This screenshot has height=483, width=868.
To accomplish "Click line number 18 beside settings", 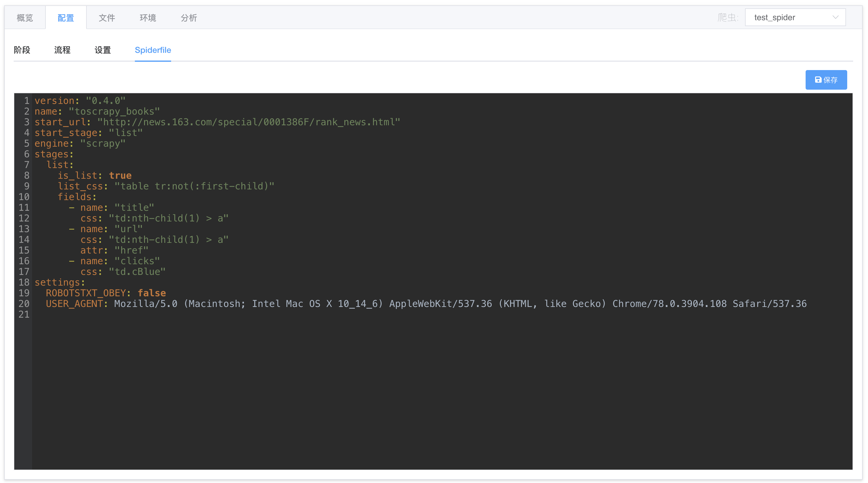I will coord(24,282).
